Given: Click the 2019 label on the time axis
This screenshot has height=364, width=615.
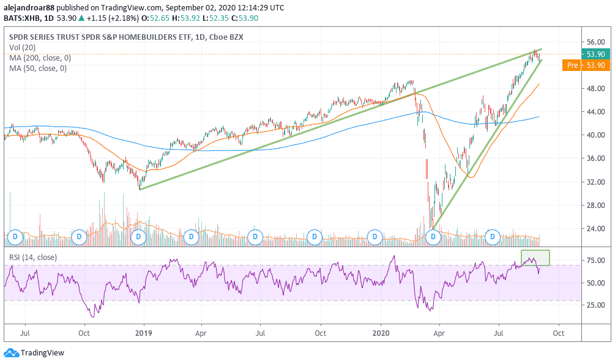Looking at the screenshot, I should click(x=144, y=333).
